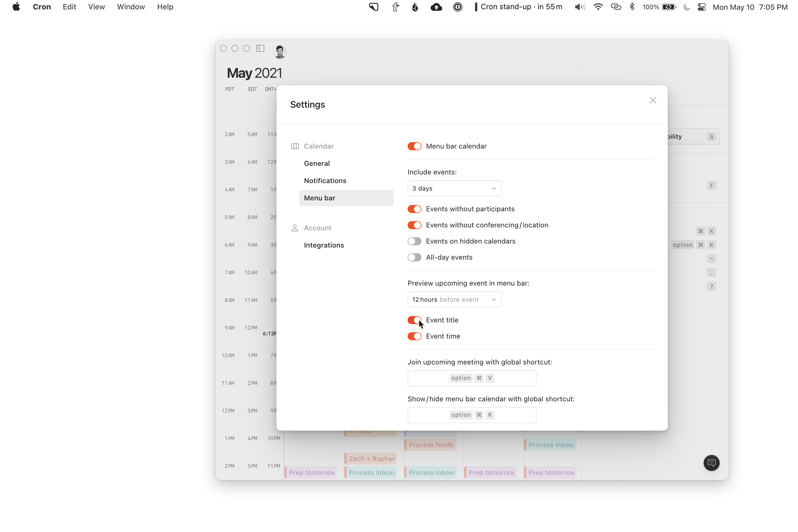Open the View menu in menu bar
798x532 pixels.
[x=96, y=7]
